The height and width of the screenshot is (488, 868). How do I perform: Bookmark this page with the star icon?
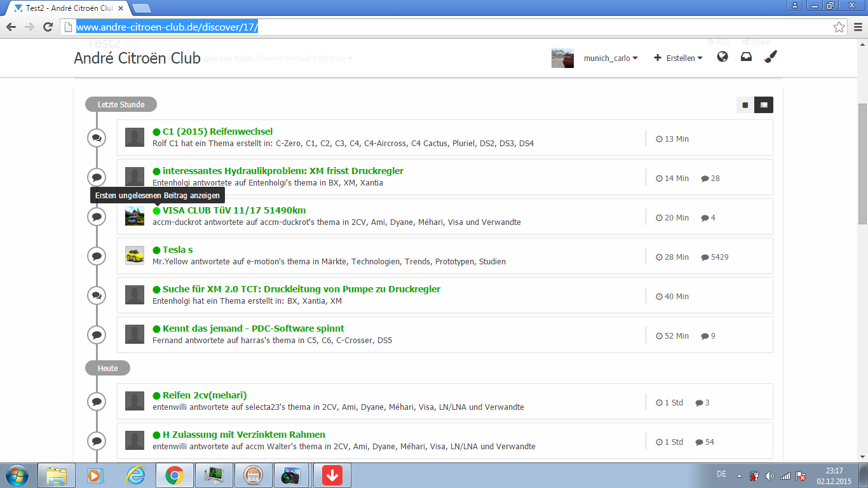pyautogui.click(x=839, y=27)
